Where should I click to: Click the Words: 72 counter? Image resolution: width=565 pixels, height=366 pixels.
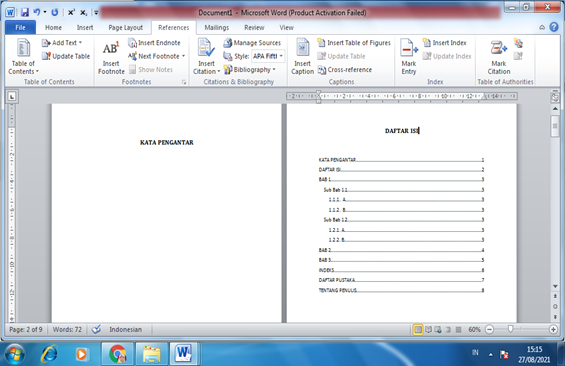tap(67, 329)
